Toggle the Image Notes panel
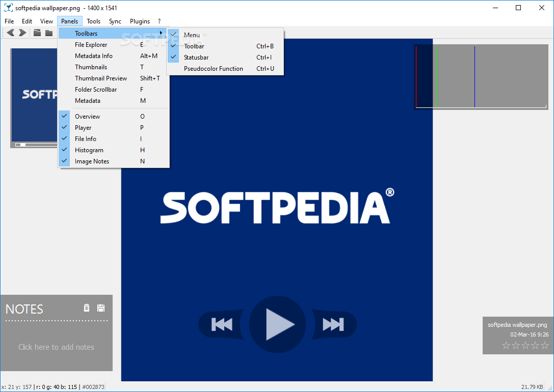The width and height of the screenshot is (554, 392). click(x=114, y=161)
